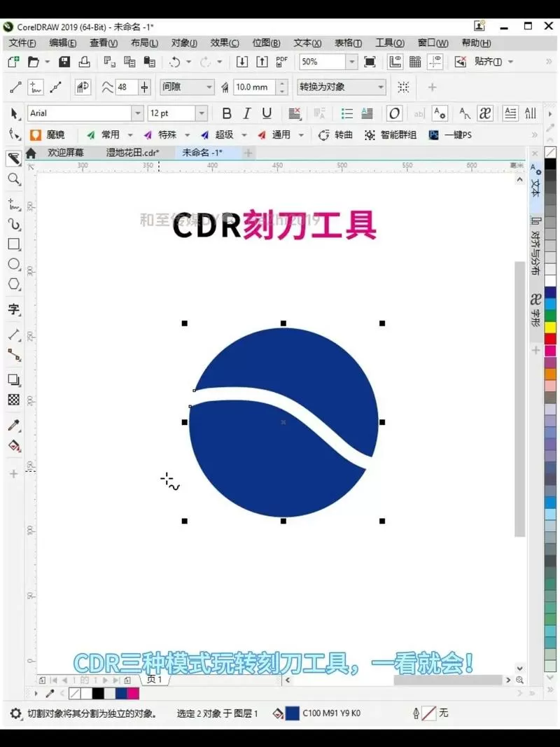This screenshot has height=747, width=560.
Task: Select the Pick tool arrow
Action: point(14,113)
